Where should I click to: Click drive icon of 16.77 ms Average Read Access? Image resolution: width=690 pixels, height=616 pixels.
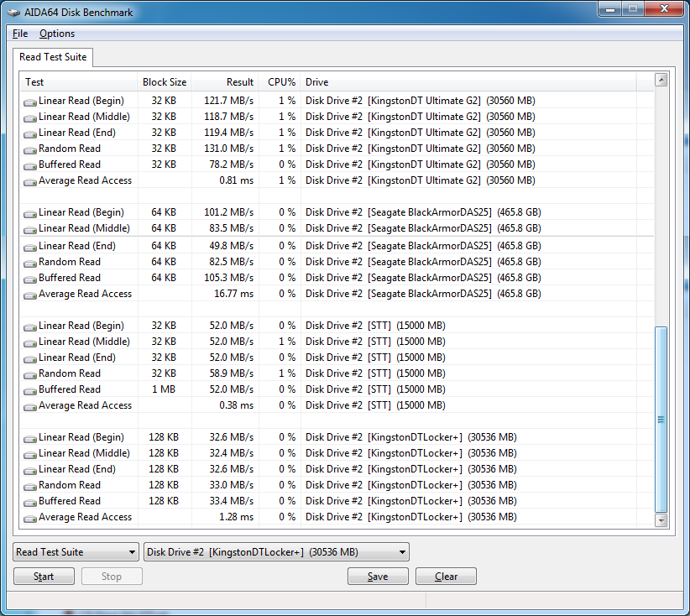[x=30, y=295]
